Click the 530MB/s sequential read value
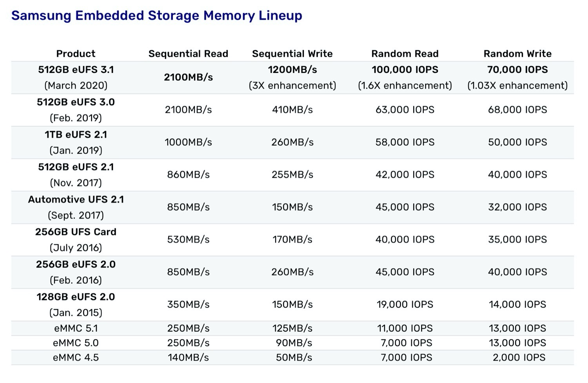588x383 pixels. pyautogui.click(x=188, y=239)
